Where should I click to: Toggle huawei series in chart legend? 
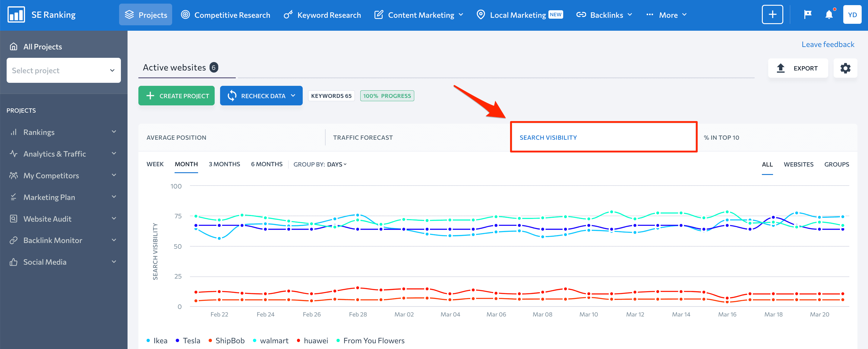pos(312,341)
